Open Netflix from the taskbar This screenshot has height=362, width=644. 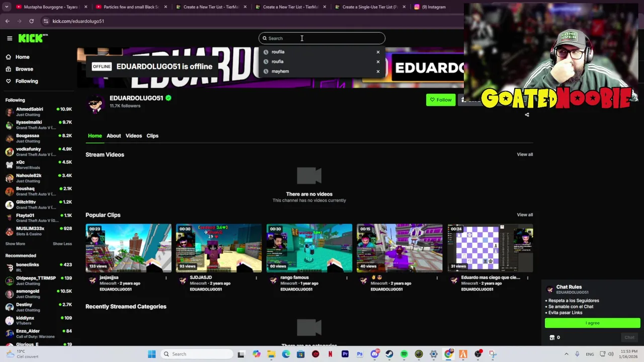pyautogui.click(x=330, y=354)
